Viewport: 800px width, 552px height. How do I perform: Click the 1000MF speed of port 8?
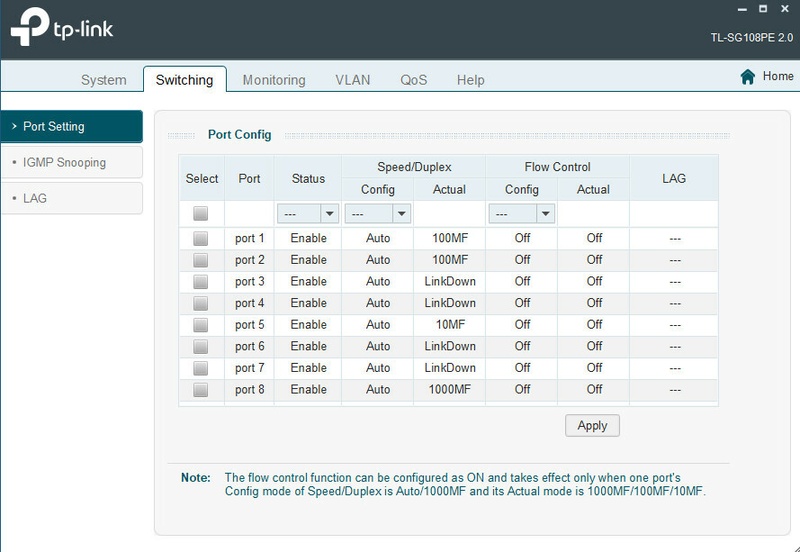(449, 390)
